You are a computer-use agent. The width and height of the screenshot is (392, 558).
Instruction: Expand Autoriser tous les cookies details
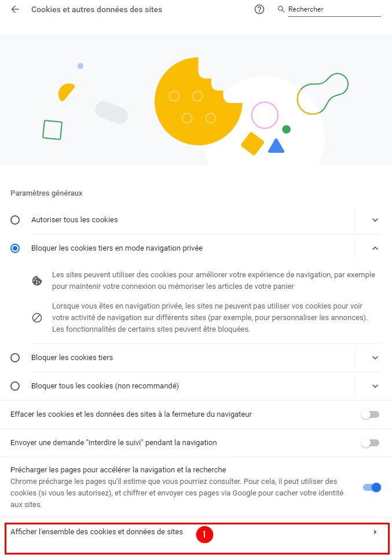tap(375, 220)
